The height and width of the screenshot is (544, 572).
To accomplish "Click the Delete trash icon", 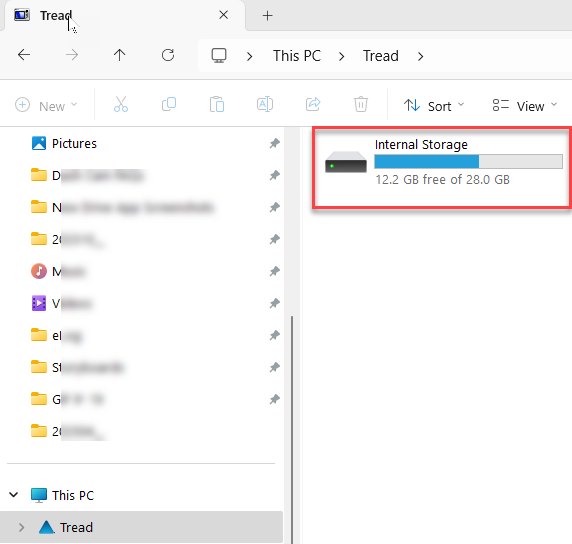I will pyautogui.click(x=361, y=104).
